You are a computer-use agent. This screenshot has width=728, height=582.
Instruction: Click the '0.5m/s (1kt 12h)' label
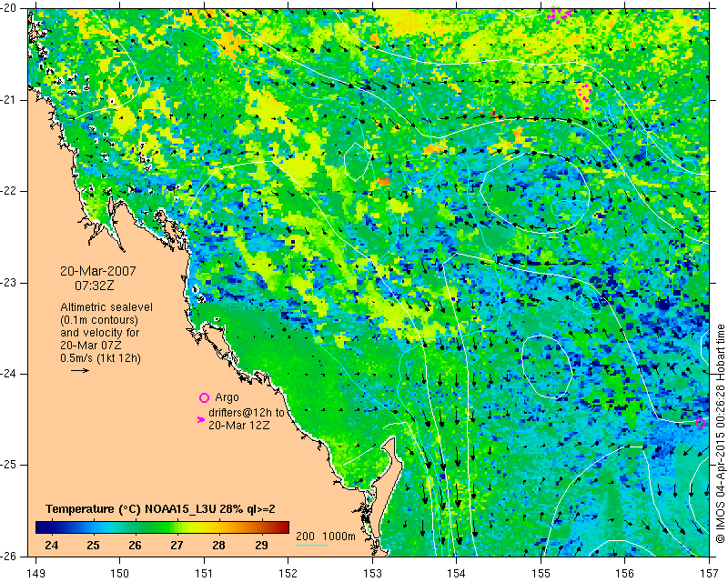coord(100,357)
